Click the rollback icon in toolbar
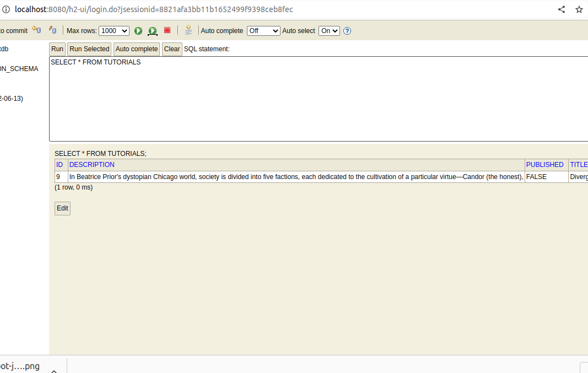The width and height of the screenshot is (588, 373). 36,30
